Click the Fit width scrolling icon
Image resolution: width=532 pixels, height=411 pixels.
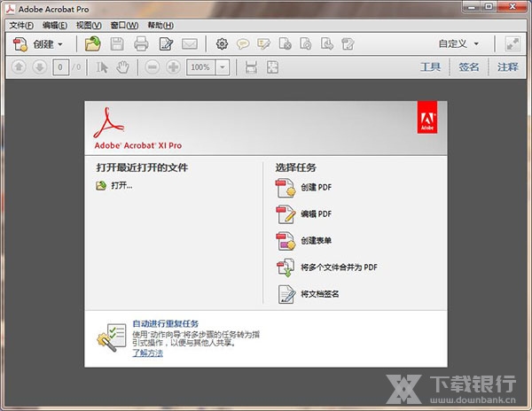[x=251, y=67]
